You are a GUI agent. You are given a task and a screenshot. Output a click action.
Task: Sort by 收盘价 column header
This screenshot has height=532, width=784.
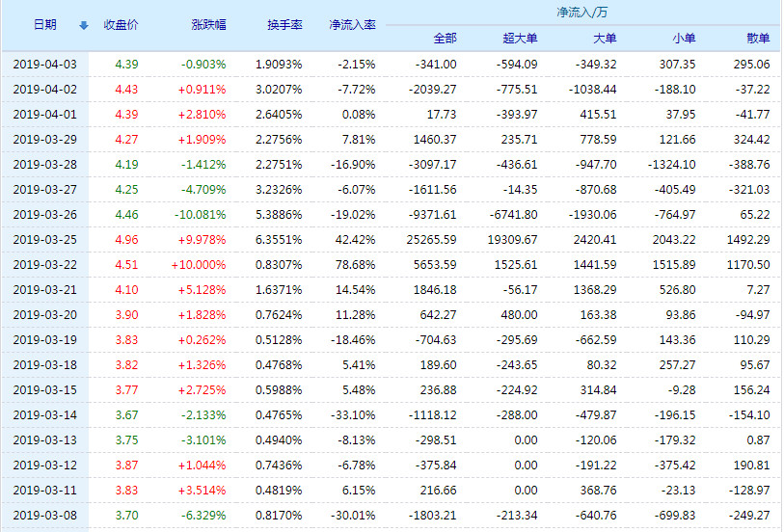(122, 25)
